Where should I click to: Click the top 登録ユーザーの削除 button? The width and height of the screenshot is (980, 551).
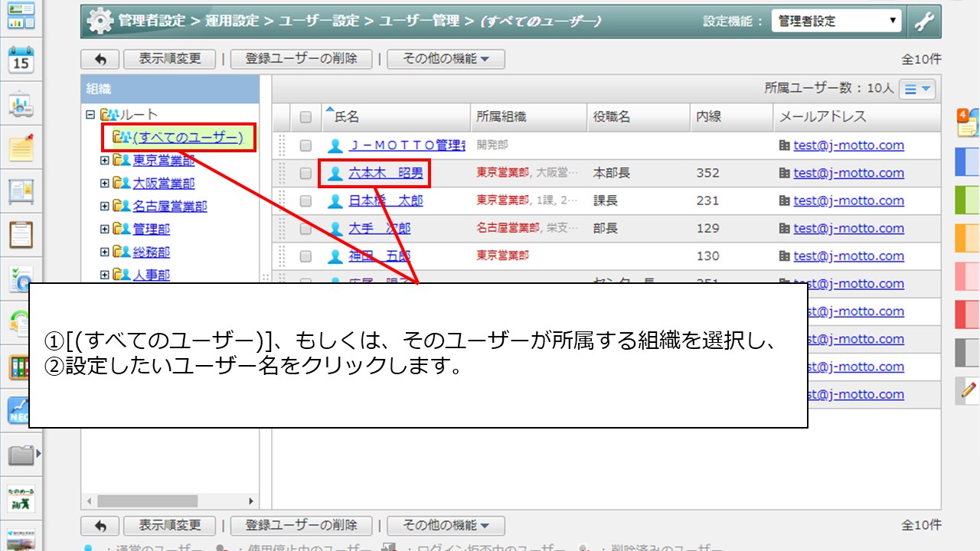[x=300, y=59]
